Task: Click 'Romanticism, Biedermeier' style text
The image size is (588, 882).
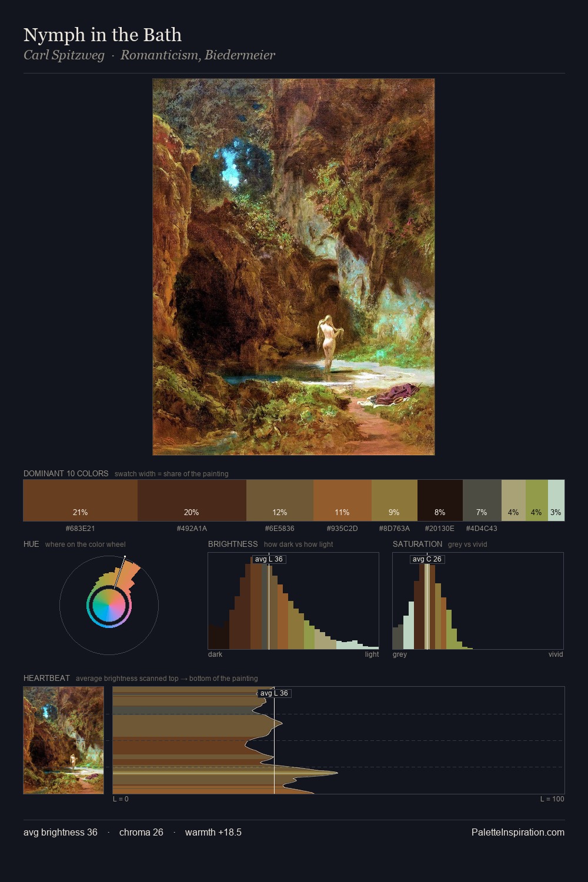Action: click(198, 55)
